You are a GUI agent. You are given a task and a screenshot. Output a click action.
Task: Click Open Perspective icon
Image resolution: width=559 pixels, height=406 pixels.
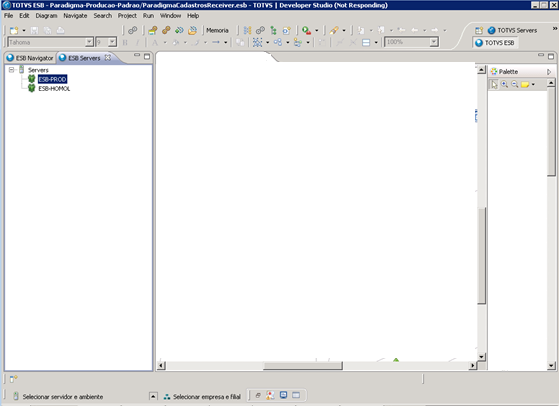pos(479,31)
